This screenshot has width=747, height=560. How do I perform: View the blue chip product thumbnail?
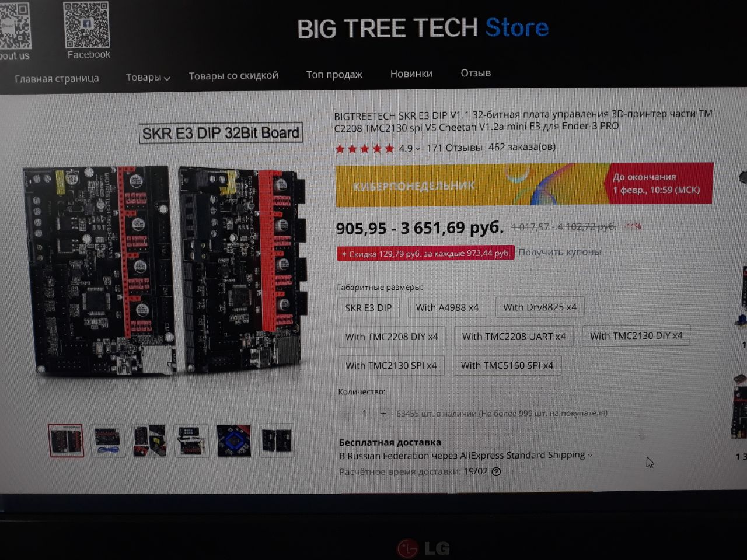[x=234, y=440]
